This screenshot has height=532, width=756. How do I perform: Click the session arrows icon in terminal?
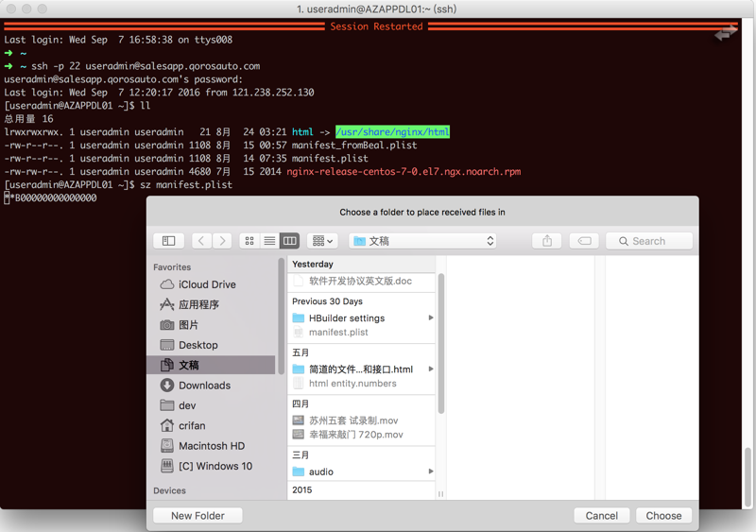pyautogui.click(x=726, y=34)
